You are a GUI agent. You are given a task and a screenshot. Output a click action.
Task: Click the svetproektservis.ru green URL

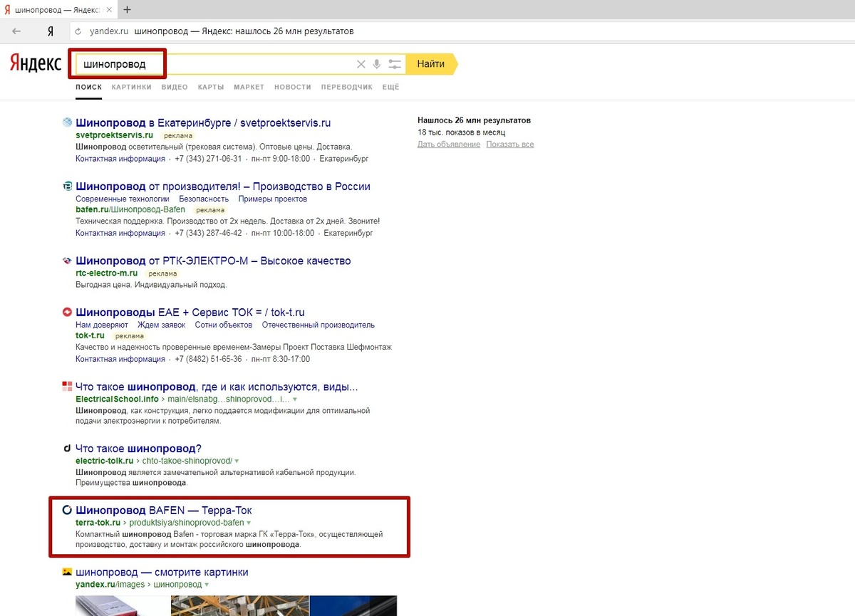(115, 135)
